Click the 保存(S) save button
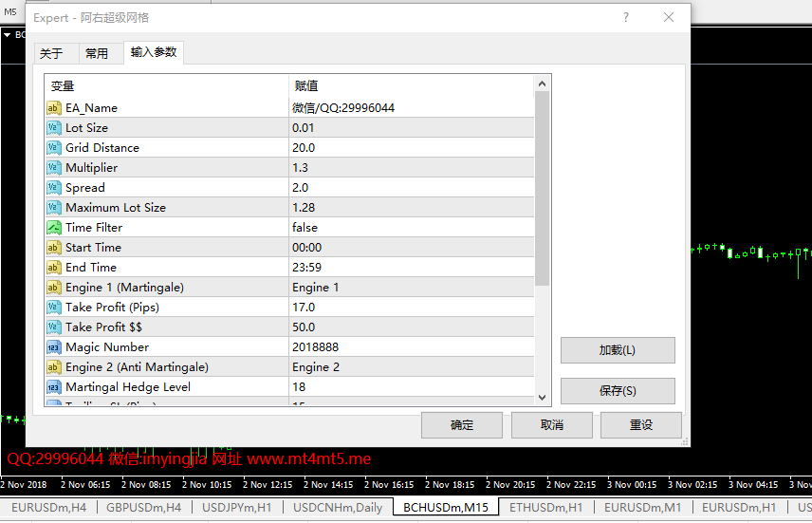812x523 pixels. pyautogui.click(x=618, y=391)
